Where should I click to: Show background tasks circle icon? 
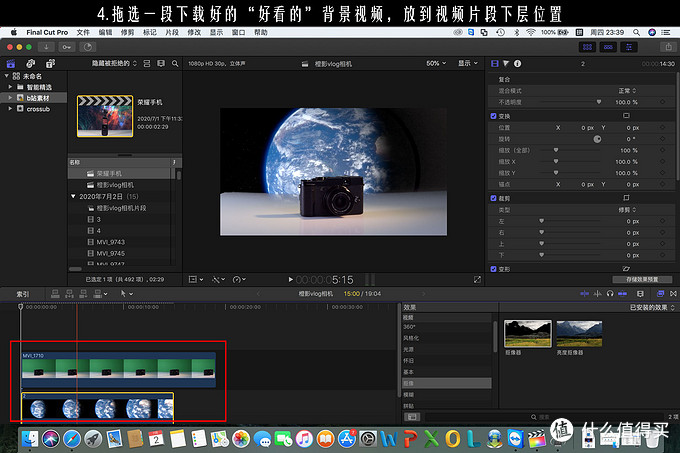click(x=88, y=47)
